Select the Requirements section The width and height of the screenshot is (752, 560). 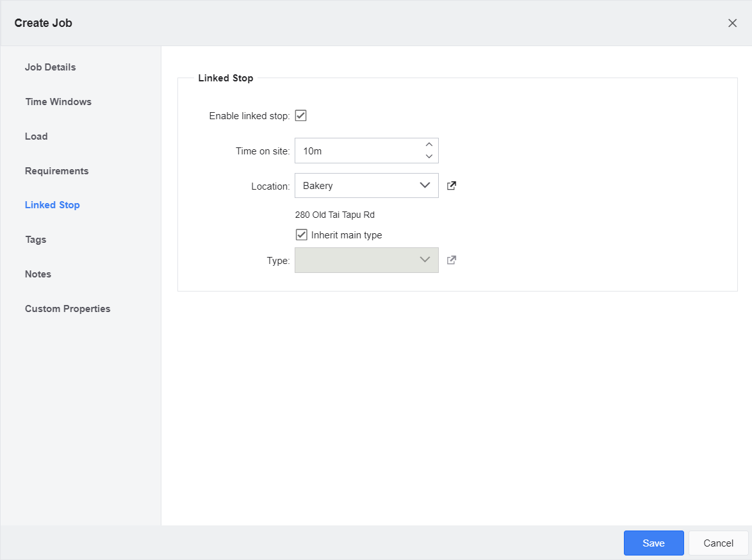tap(56, 171)
